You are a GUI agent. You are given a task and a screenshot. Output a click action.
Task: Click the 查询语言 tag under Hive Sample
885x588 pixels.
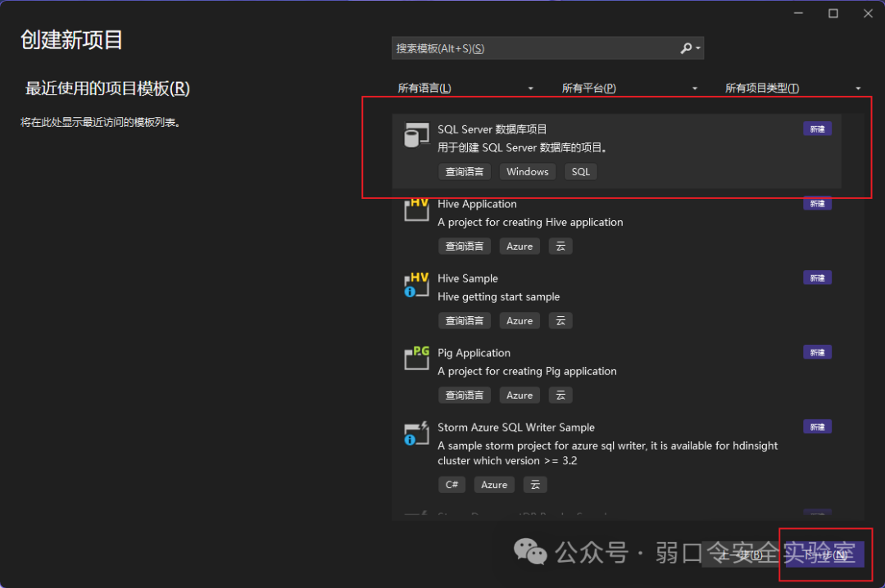coord(465,320)
